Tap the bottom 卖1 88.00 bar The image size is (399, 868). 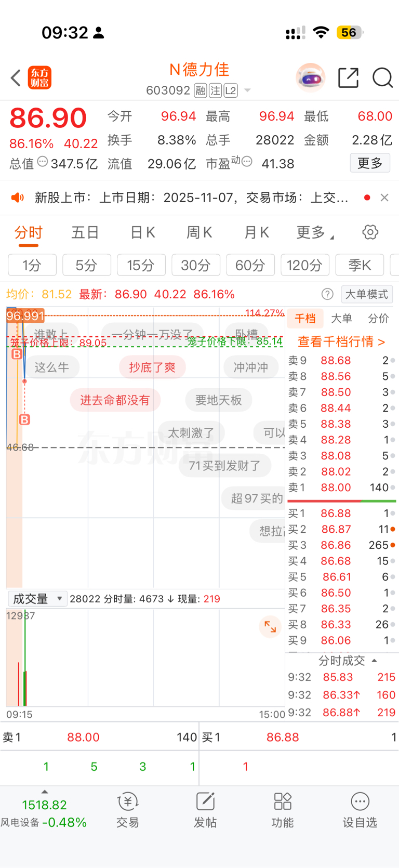pos(99,737)
